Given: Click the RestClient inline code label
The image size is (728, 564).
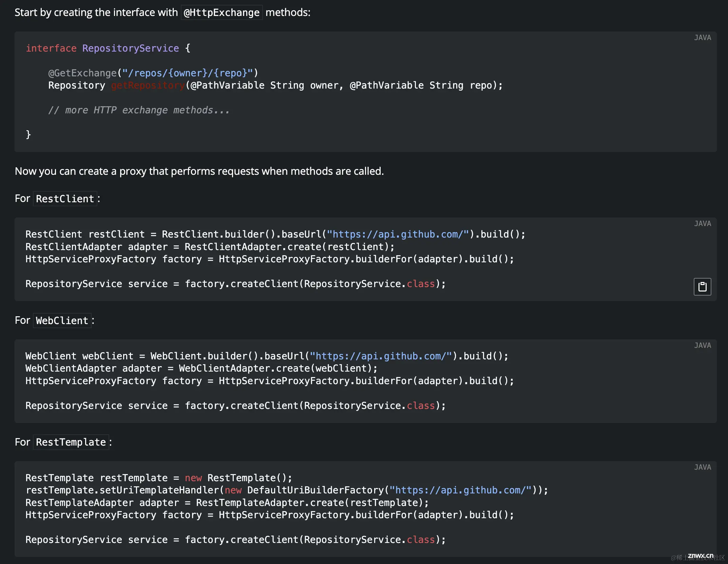Looking at the screenshot, I should 65,199.
